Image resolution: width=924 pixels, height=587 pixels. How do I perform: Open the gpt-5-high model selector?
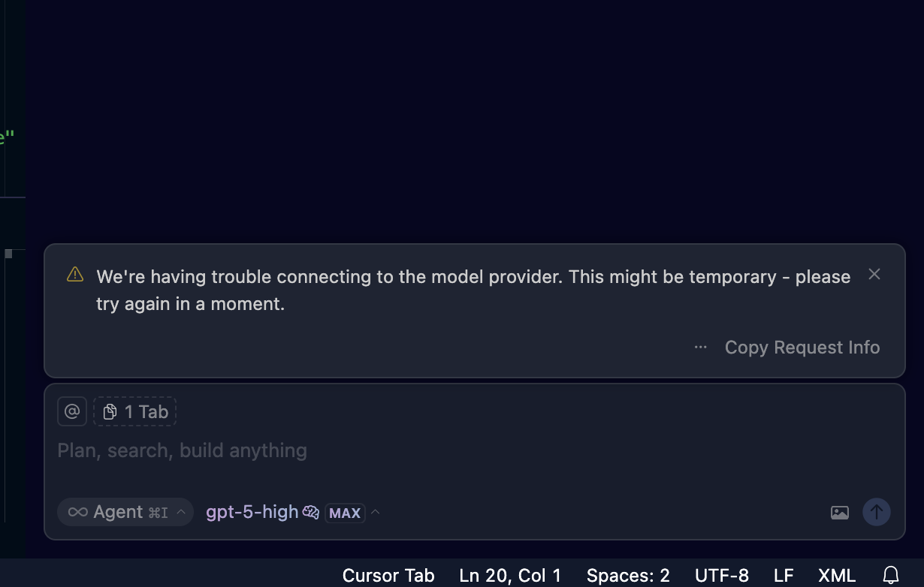(x=252, y=512)
